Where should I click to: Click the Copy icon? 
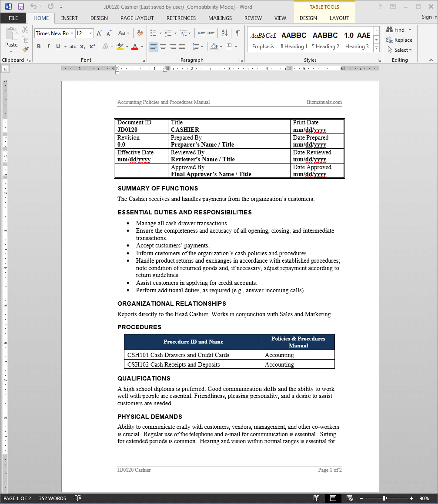click(25, 40)
